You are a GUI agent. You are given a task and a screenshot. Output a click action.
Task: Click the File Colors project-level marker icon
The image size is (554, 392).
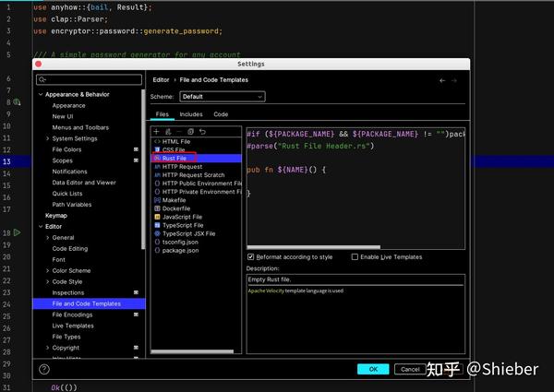pos(136,149)
